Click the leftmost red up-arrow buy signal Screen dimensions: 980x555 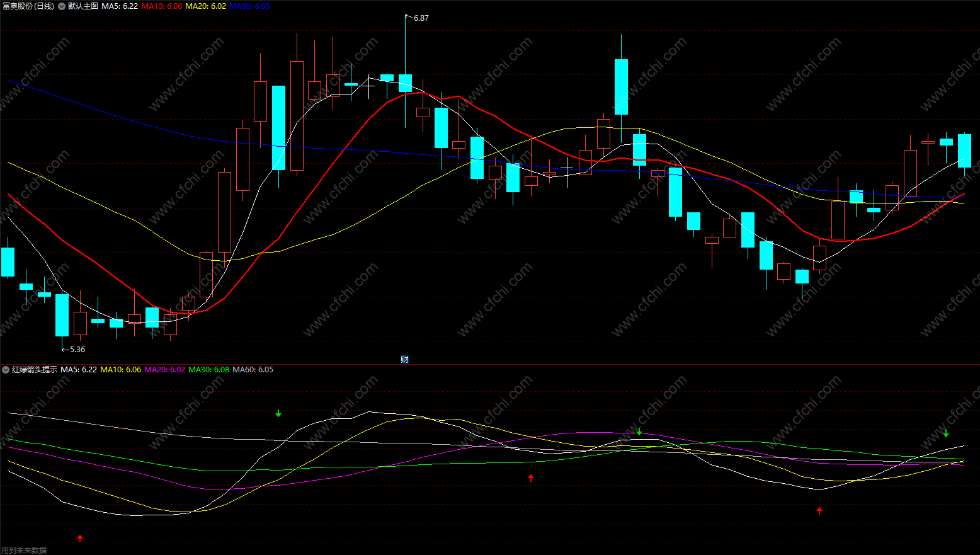tap(80, 538)
